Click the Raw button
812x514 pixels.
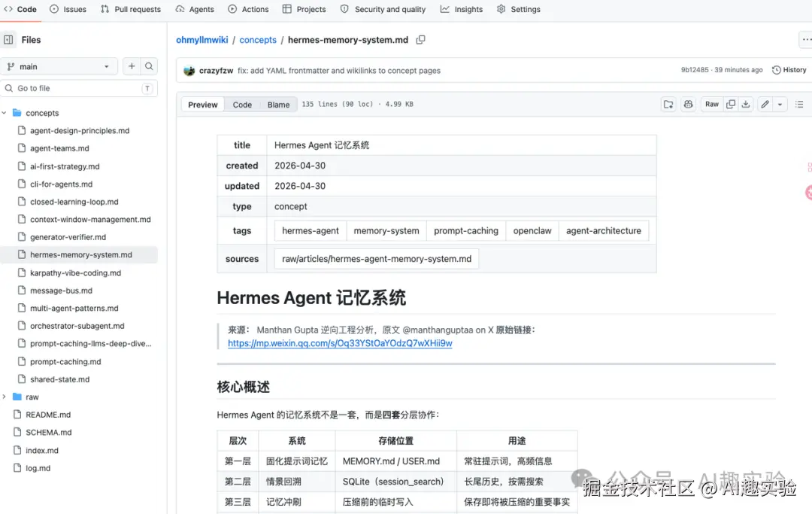712,104
